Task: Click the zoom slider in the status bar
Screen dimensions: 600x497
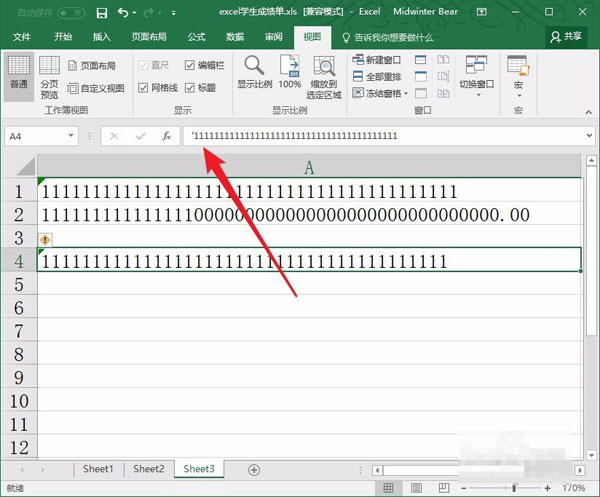Action: tap(514, 487)
